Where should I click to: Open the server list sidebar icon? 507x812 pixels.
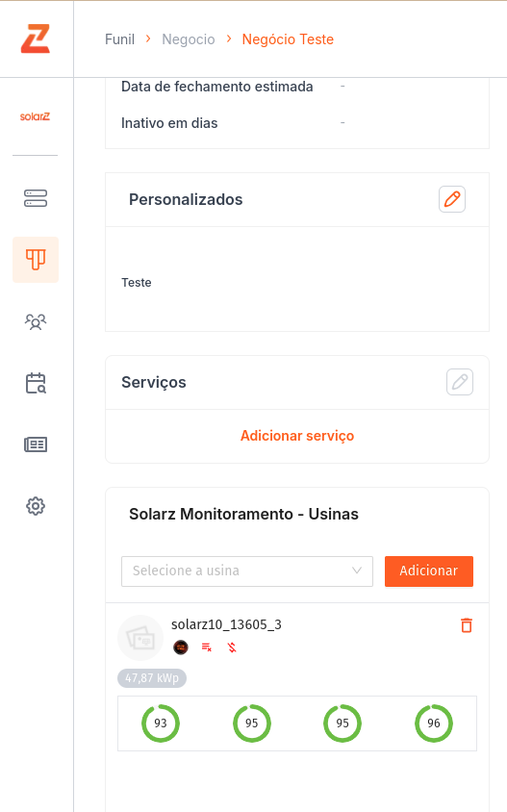36,198
